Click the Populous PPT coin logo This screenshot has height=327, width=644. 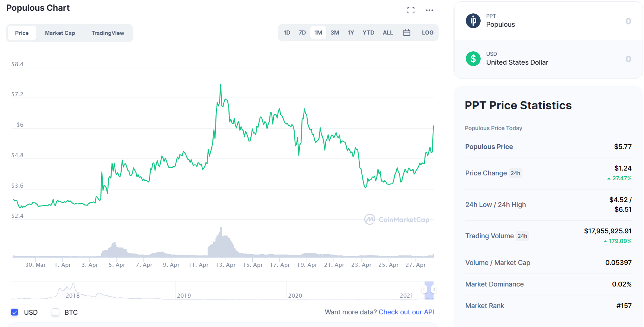(473, 21)
